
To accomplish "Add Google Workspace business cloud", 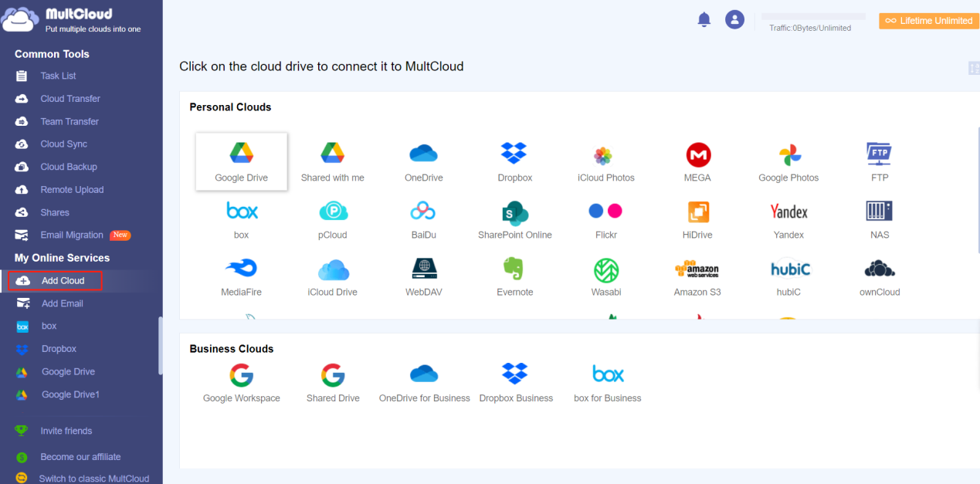I will [242, 383].
